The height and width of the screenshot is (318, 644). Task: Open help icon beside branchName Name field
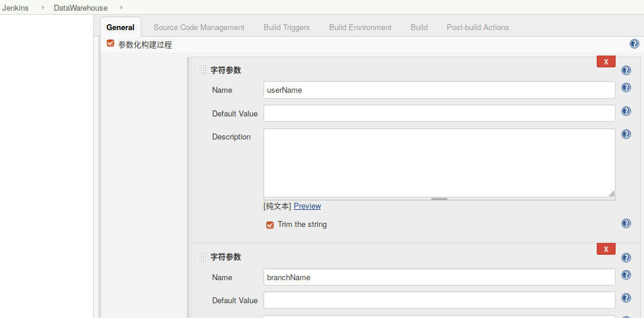(626, 275)
